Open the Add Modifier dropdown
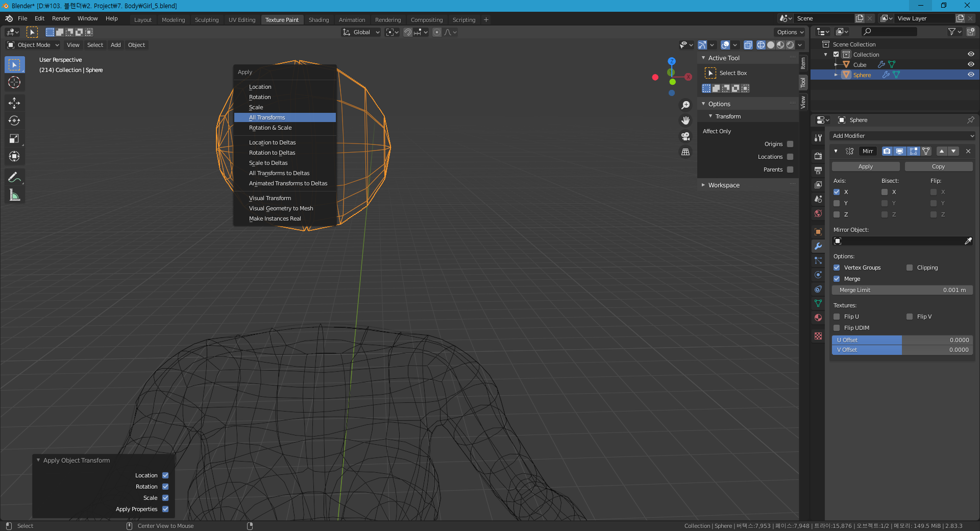The image size is (980, 531). click(902, 136)
